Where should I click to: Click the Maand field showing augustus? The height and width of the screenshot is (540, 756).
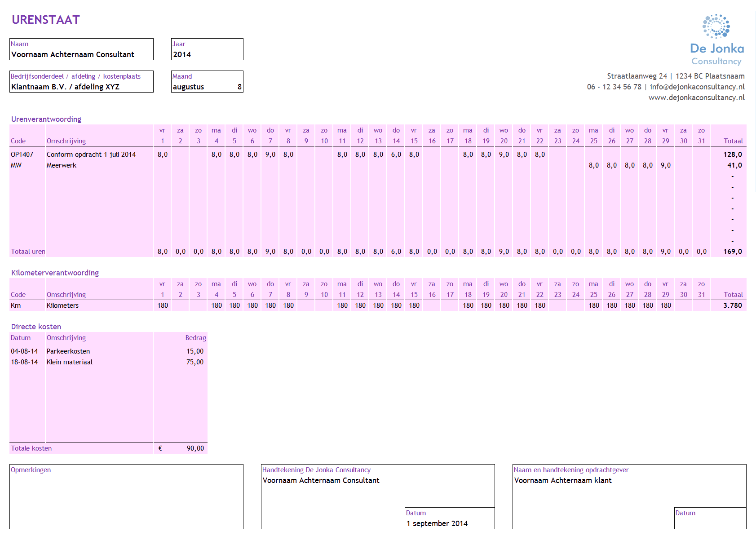pos(207,87)
